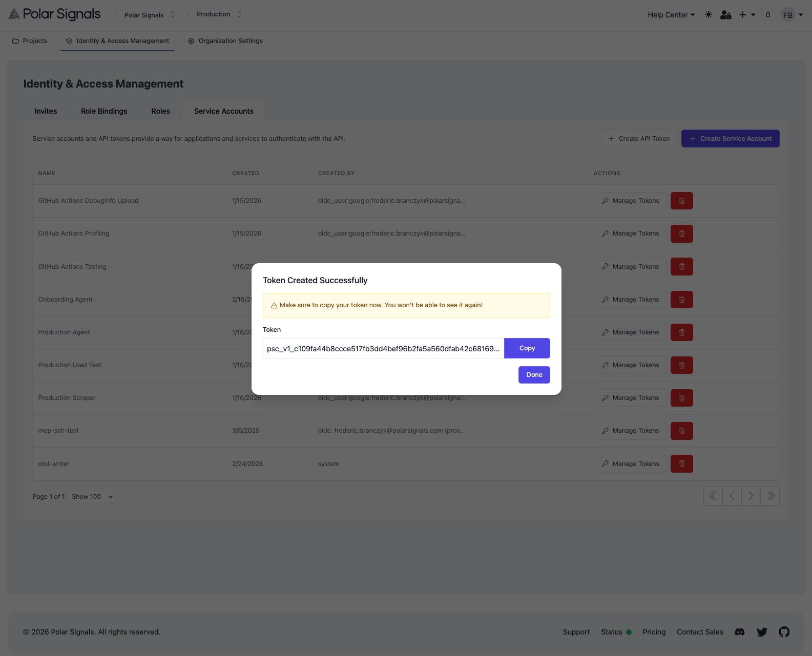Open the Pricing footer link
The height and width of the screenshot is (656, 812).
654,632
